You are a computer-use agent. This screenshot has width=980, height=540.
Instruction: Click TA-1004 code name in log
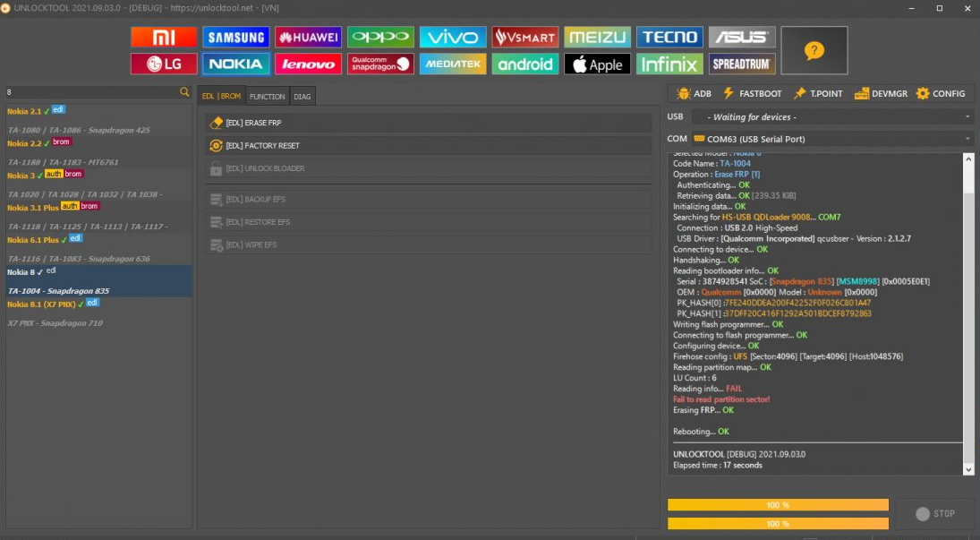(x=735, y=163)
